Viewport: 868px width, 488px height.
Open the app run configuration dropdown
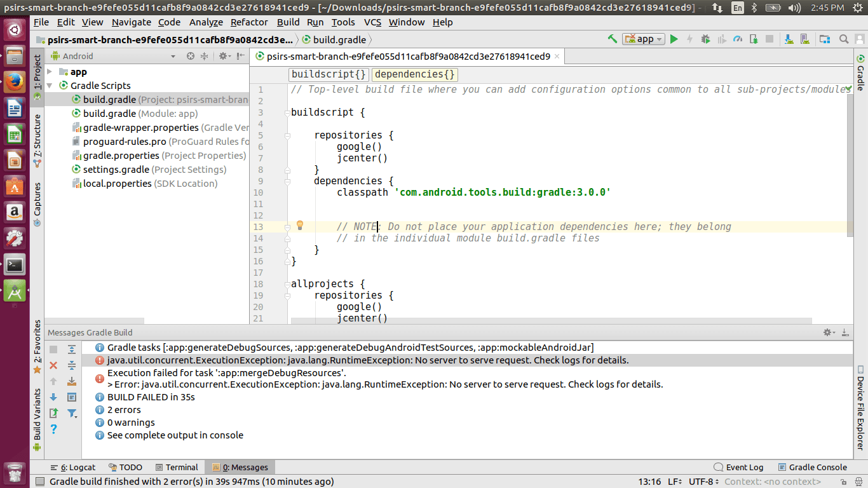pyautogui.click(x=644, y=39)
